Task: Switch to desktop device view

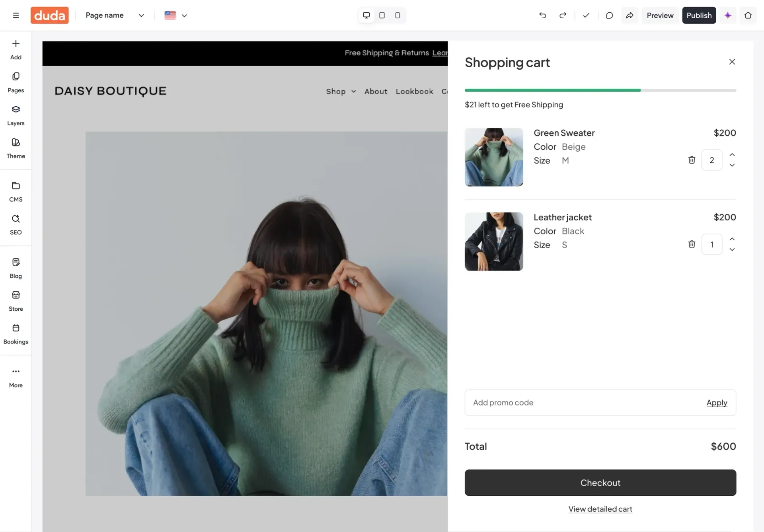Action: 366,15
